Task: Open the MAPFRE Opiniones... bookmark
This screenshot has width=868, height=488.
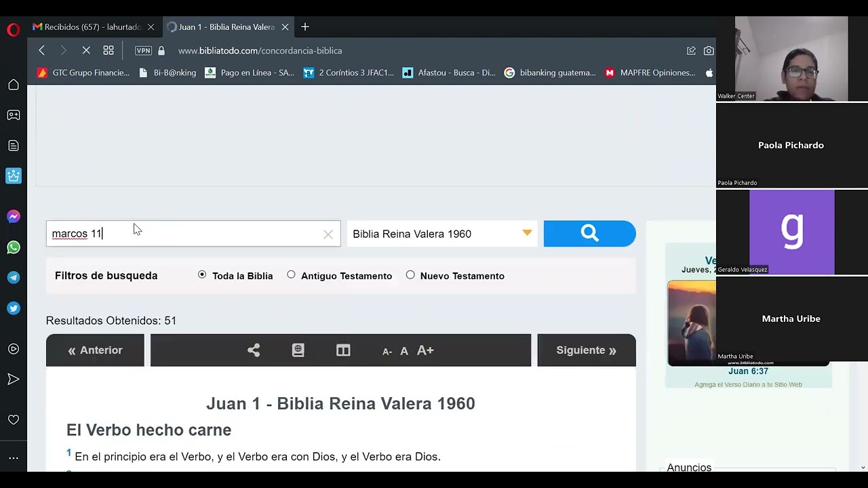Action: (x=650, y=73)
